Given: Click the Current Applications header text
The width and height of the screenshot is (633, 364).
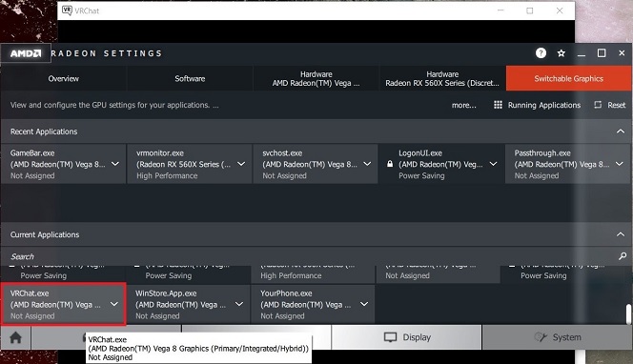Looking at the screenshot, I should coord(45,234).
